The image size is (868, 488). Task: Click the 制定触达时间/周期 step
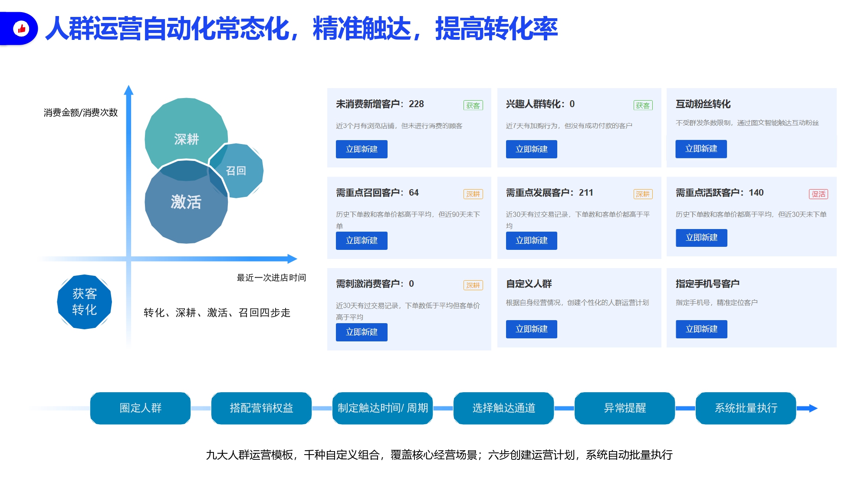point(382,408)
